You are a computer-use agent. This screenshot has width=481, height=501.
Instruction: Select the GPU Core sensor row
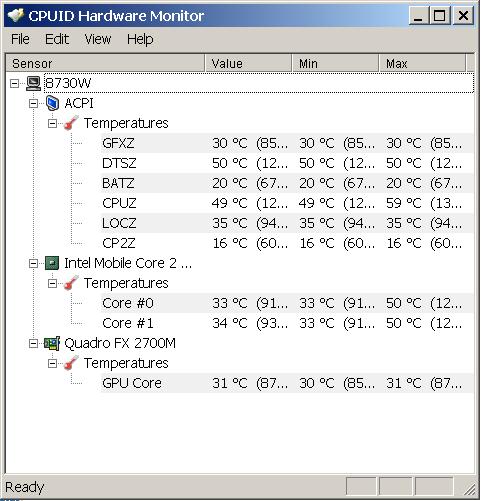tap(287, 383)
